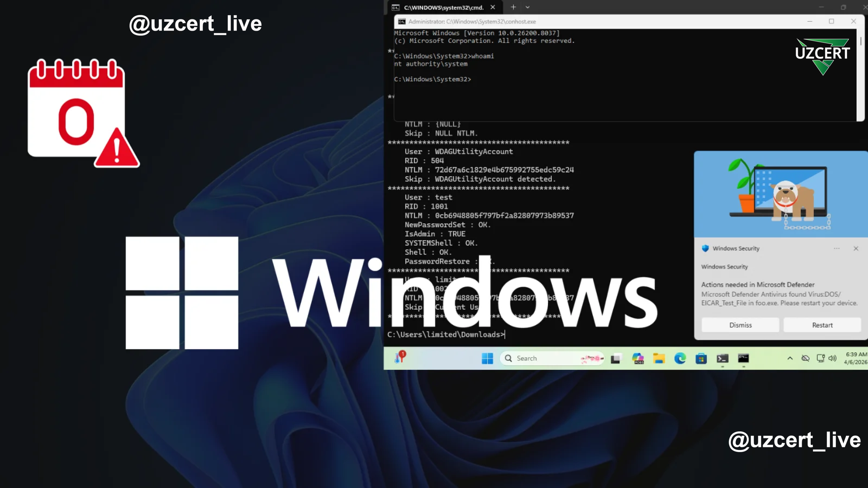Launch Microsoft 365 Copilot from the taskbar
This screenshot has height=488, width=868.
coord(638,358)
